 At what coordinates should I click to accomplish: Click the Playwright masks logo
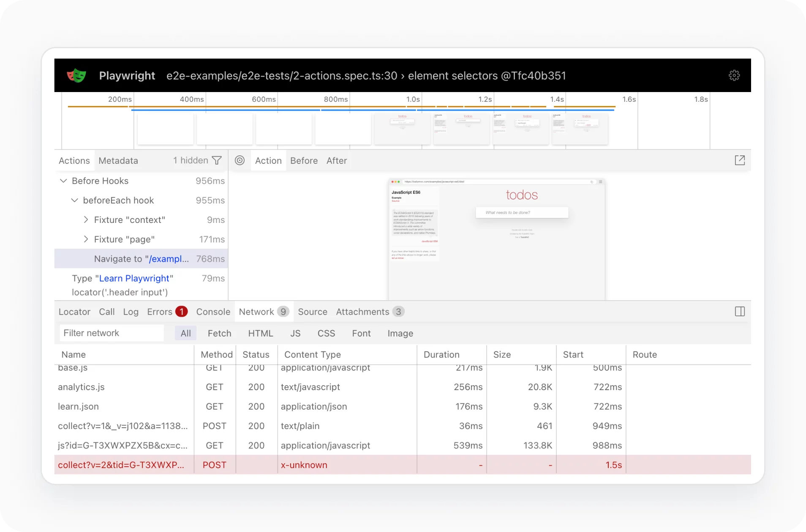76,76
